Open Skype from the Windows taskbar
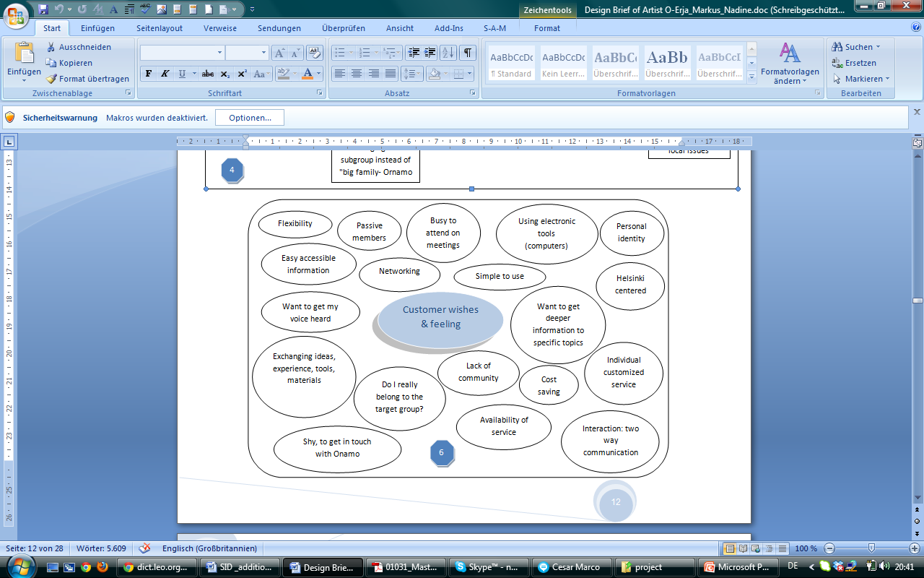Screen dimensions: 924x578 tap(488, 567)
